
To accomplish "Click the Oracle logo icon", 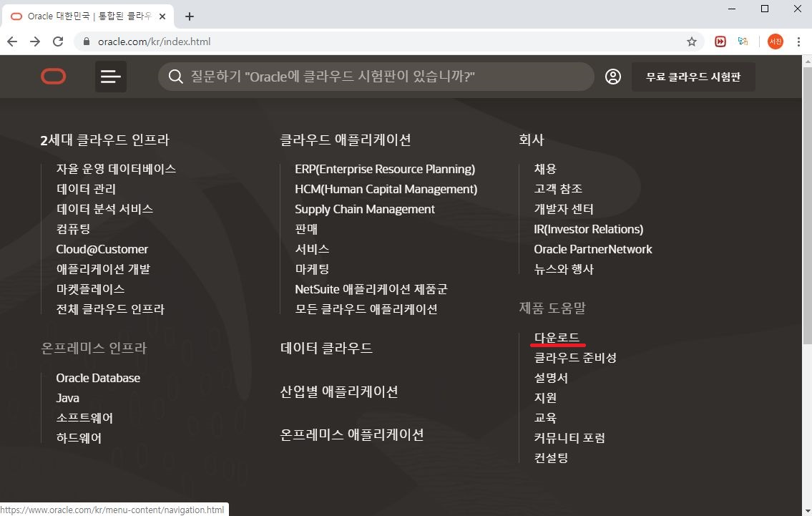I will (54, 77).
